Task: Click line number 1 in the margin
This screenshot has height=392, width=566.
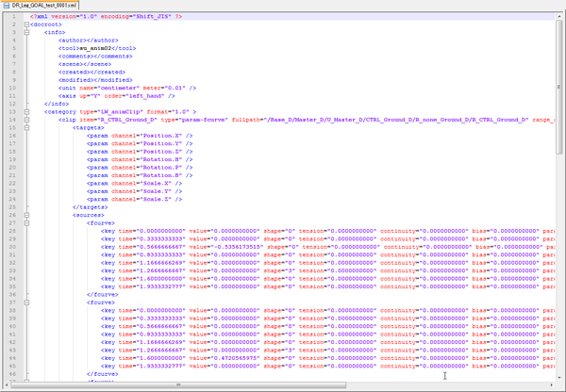Action: 14,17
